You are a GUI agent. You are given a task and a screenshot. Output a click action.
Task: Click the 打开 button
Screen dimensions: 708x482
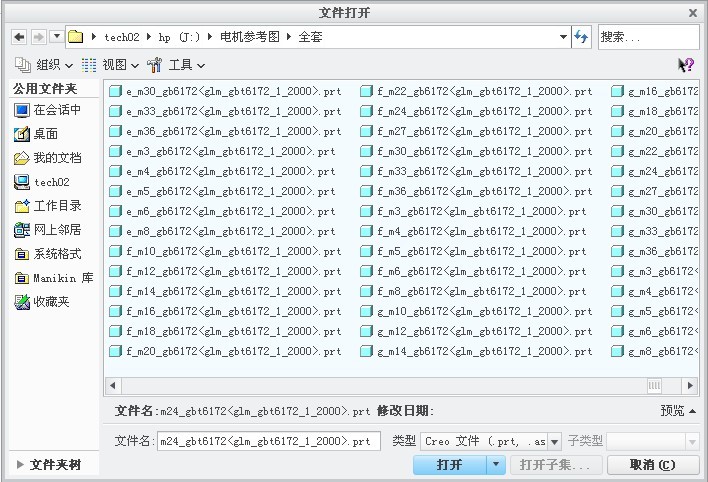pos(449,464)
